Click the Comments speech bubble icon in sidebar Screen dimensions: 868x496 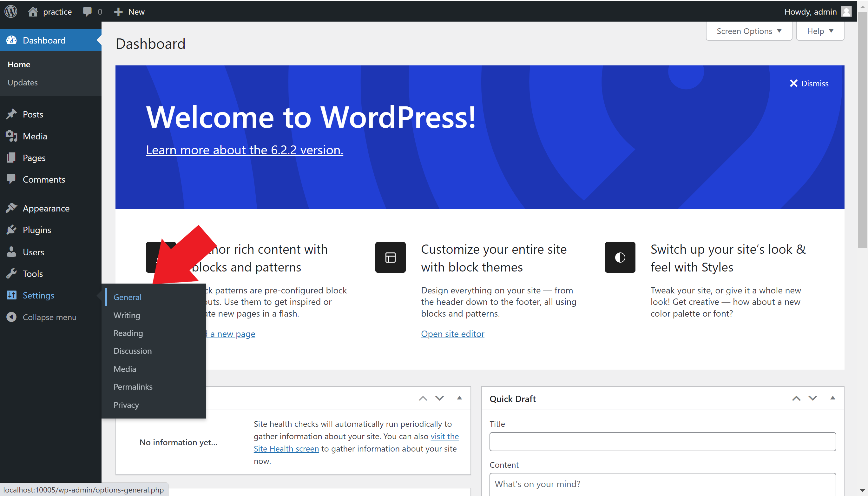(x=11, y=179)
